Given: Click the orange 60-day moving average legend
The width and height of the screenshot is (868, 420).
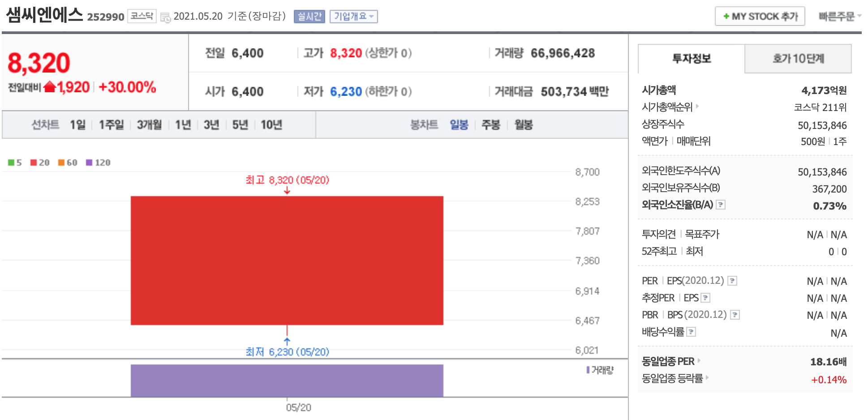Looking at the screenshot, I should 68,163.
